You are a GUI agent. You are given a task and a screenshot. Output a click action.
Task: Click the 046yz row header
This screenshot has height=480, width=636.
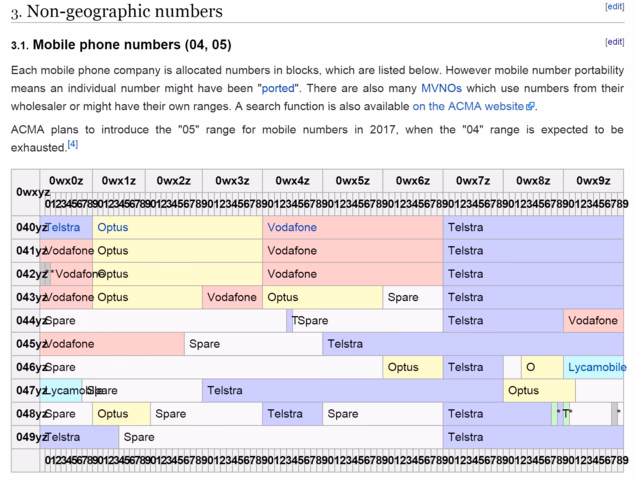click(26, 368)
